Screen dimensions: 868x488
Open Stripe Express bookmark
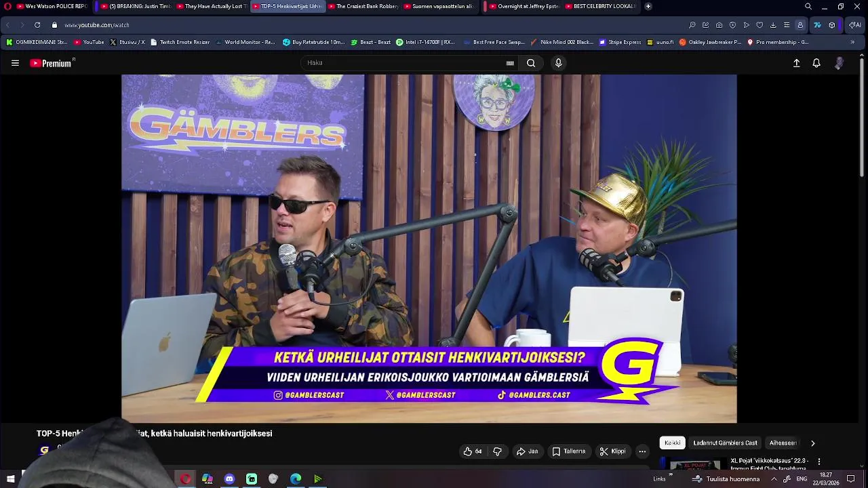point(620,42)
